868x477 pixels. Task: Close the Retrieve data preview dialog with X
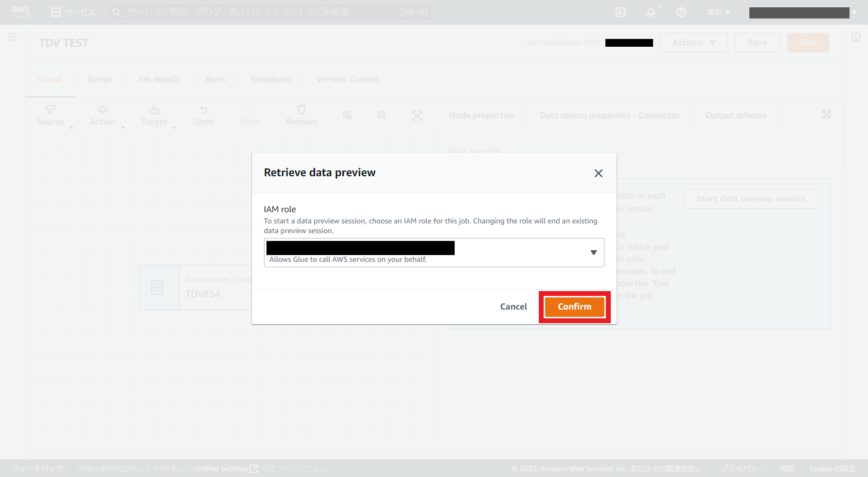tap(599, 173)
